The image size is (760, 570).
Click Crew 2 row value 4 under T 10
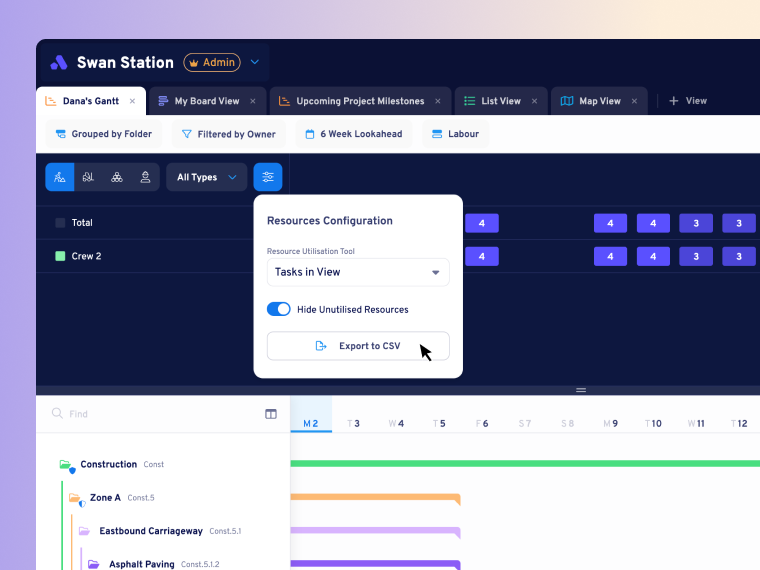[x=653, y=256]
